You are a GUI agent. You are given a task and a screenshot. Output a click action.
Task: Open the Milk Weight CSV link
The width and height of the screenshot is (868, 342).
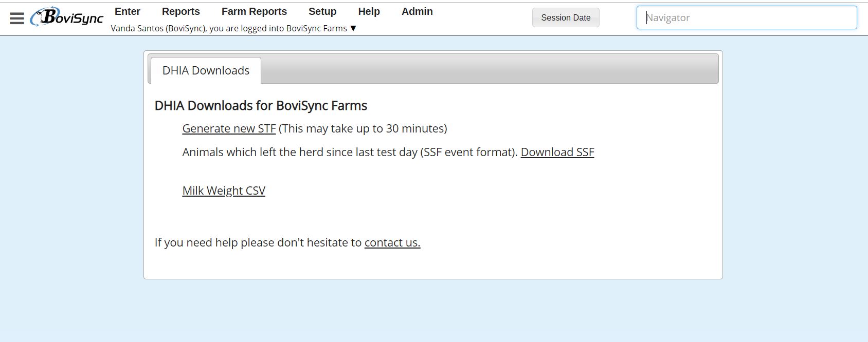pos(224,191)
